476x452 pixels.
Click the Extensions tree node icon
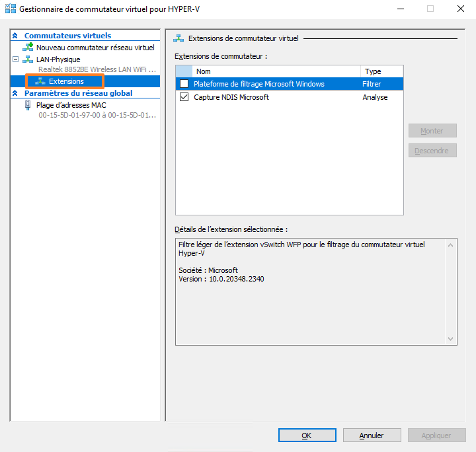(x=40, y=81)
